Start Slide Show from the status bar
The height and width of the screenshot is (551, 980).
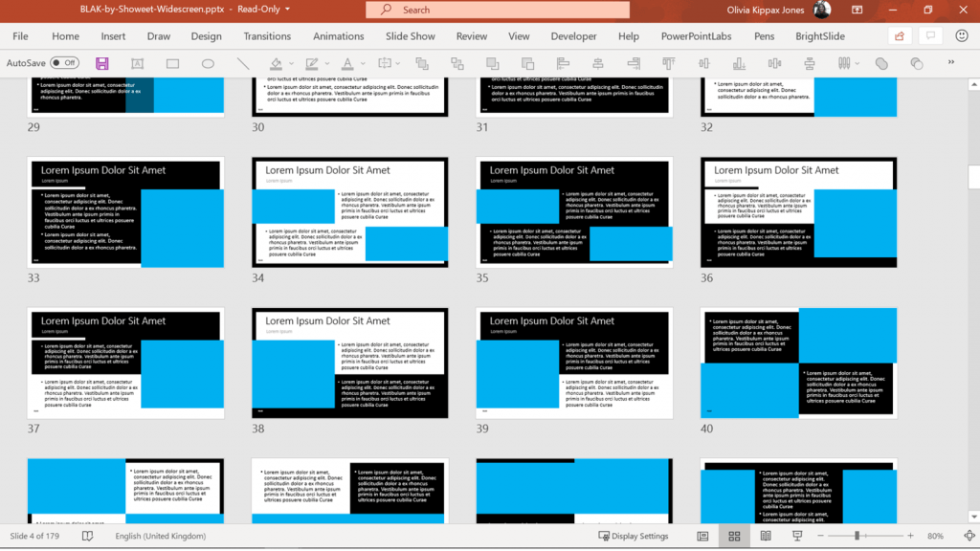(x=795, y=536)
